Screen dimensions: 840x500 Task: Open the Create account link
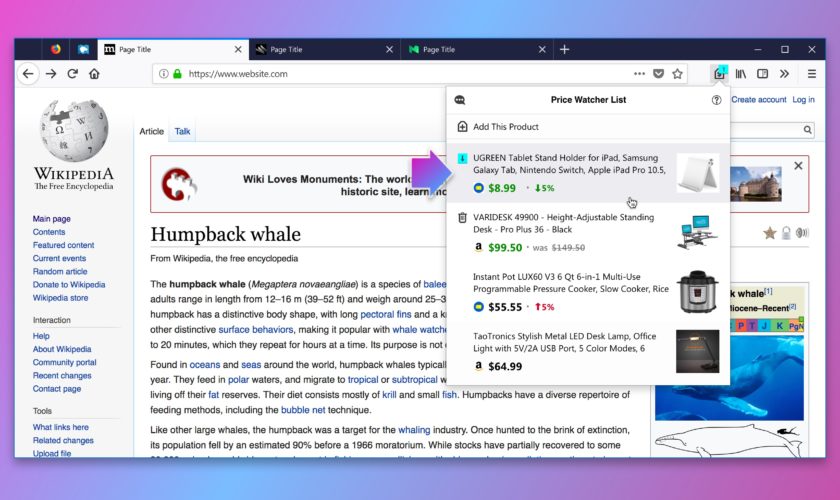point(758,100)
